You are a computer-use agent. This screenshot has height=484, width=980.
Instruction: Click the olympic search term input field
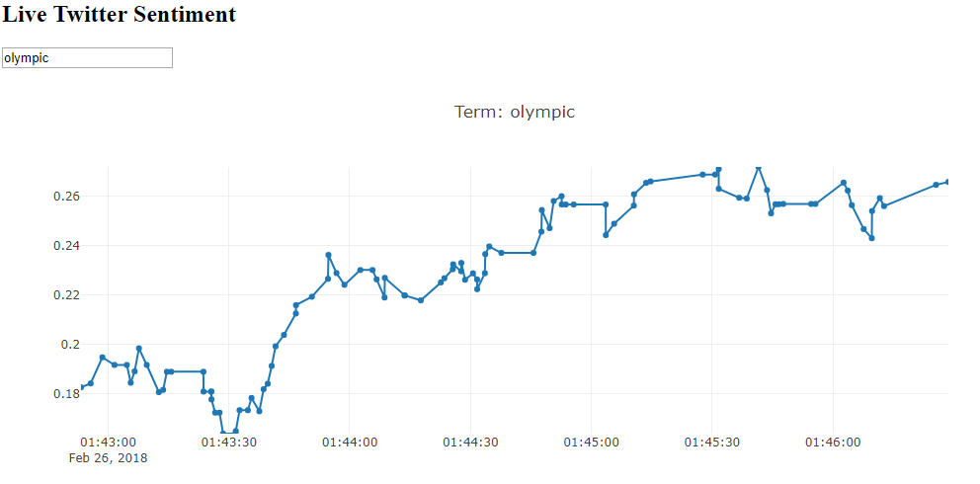[x=87, y=58]
